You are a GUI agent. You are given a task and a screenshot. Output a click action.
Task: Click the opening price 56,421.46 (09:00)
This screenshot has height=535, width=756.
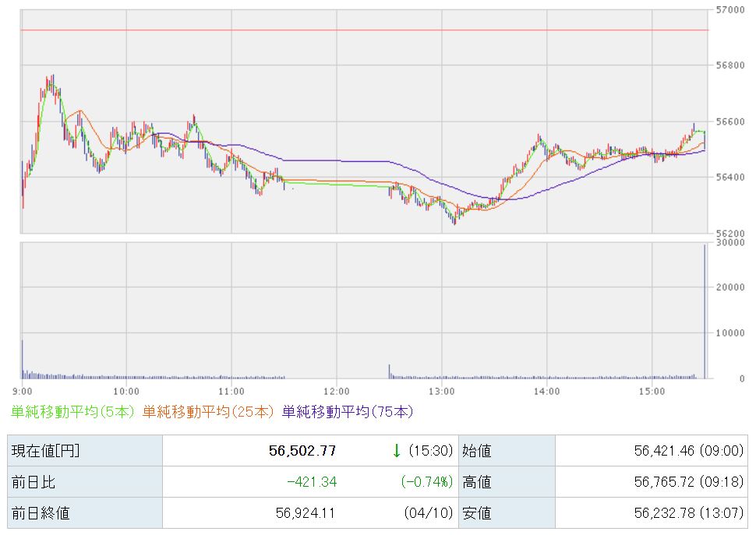click(675, 450)
